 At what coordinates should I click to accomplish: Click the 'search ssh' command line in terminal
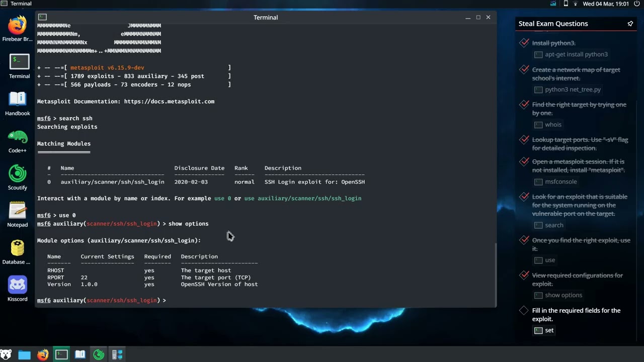click(x=64, y=119)
